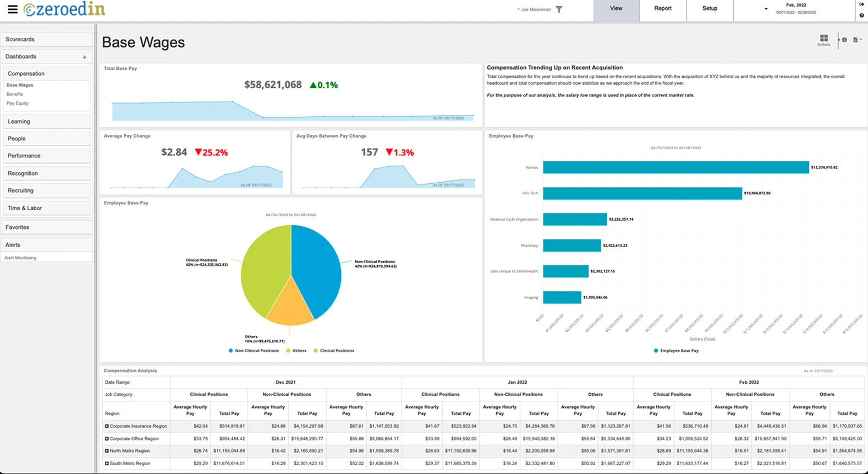The height and width of the screenshot is (474, 868).
Task: Toggle Clinical Positions legend in pie chart
Action: [333, 351]
